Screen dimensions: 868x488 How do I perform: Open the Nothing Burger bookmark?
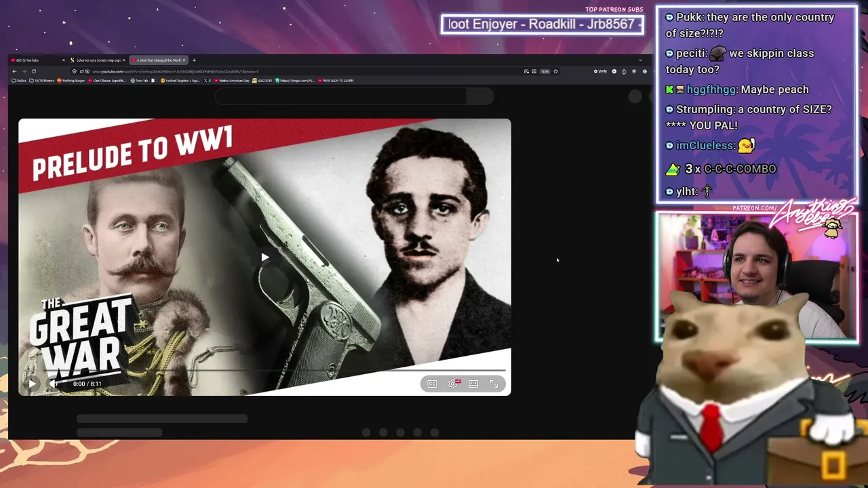tap(72, 81)
